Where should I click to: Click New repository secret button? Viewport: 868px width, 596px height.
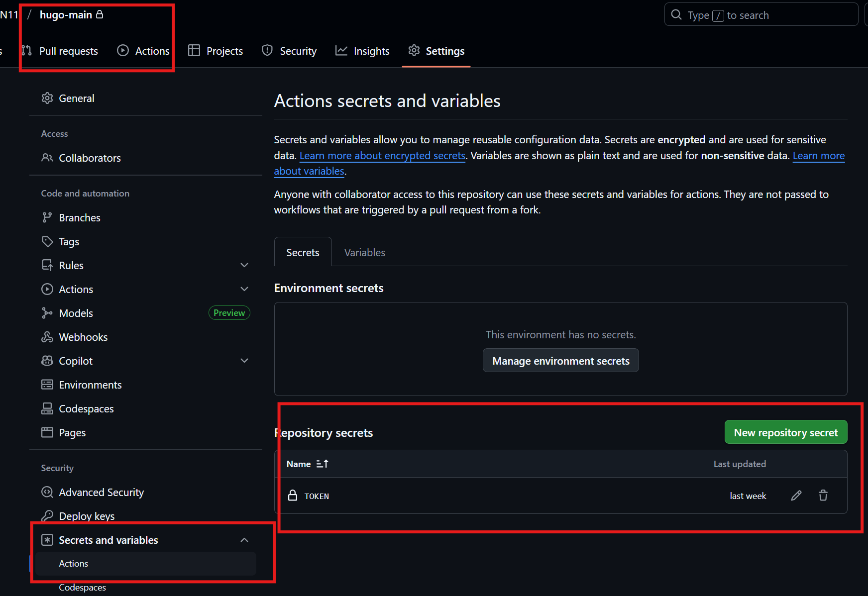(786, 432)
